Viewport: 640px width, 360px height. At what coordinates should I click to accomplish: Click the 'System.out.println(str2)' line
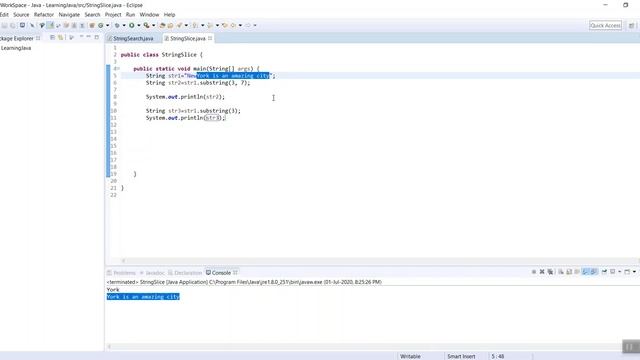pos(185,97)
